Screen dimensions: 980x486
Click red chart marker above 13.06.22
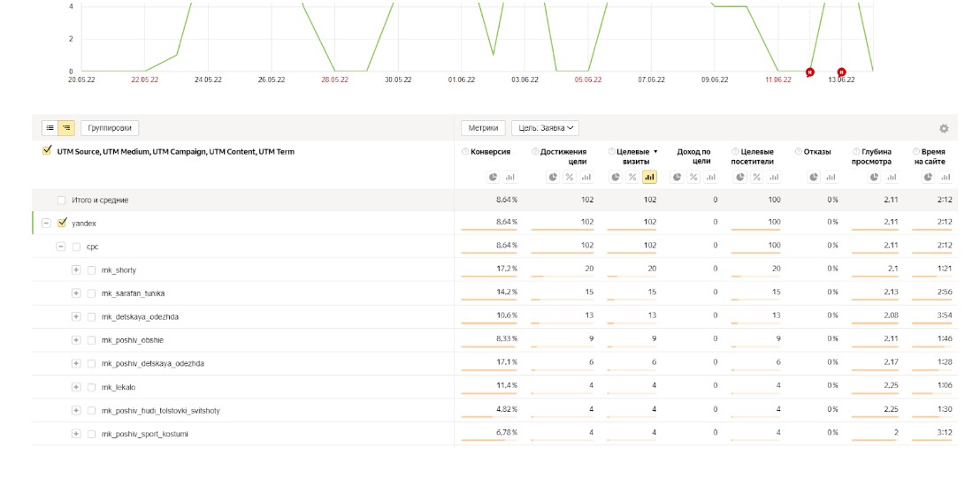(x=841, y=72)
